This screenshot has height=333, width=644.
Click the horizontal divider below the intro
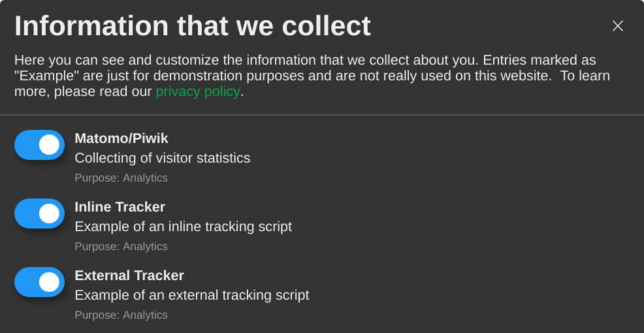coord(322,115)
